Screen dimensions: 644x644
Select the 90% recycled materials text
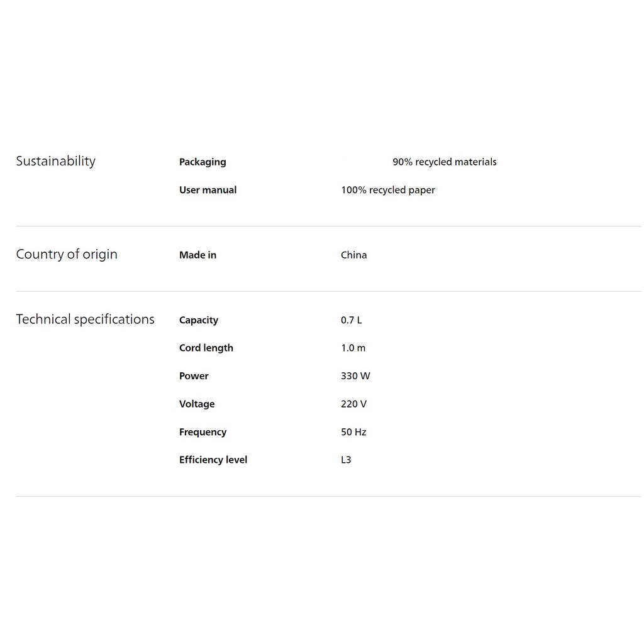pyautogui.click(x=444, y=162)
